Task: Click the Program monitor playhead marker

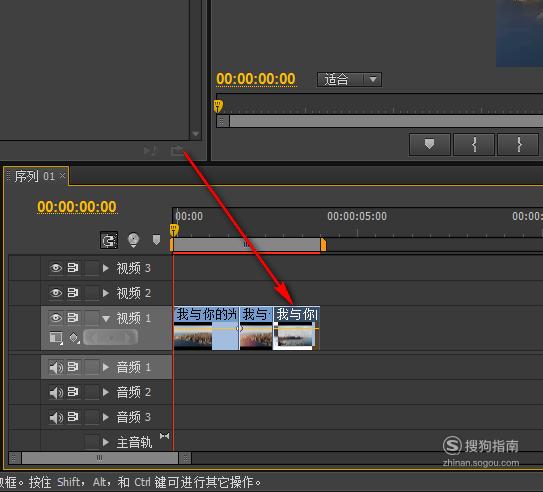Action: pos(218,106)
